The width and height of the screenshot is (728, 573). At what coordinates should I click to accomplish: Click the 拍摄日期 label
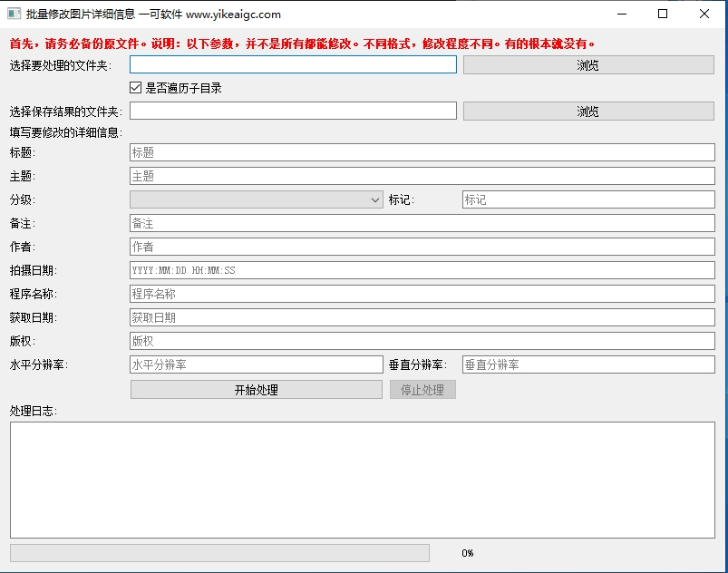[33, 270]
